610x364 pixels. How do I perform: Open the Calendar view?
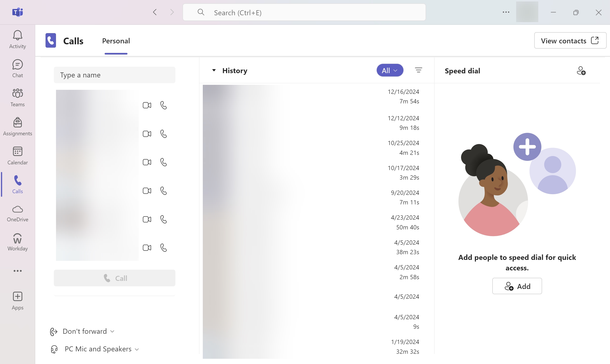pyautogui.click(x=17, y=156)
